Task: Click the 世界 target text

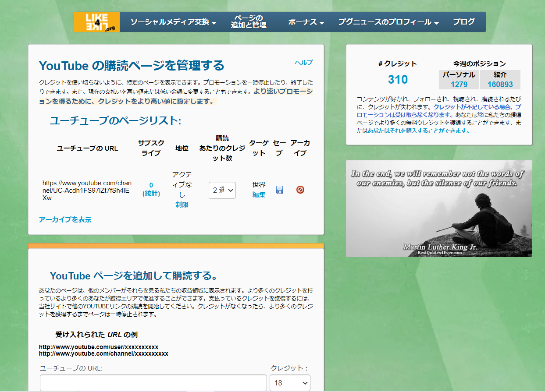Action: (259, 184)
